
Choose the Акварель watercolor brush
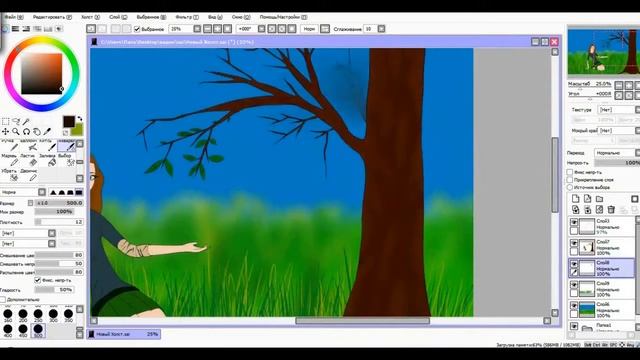pyautogui.click(x=67, y=145)
